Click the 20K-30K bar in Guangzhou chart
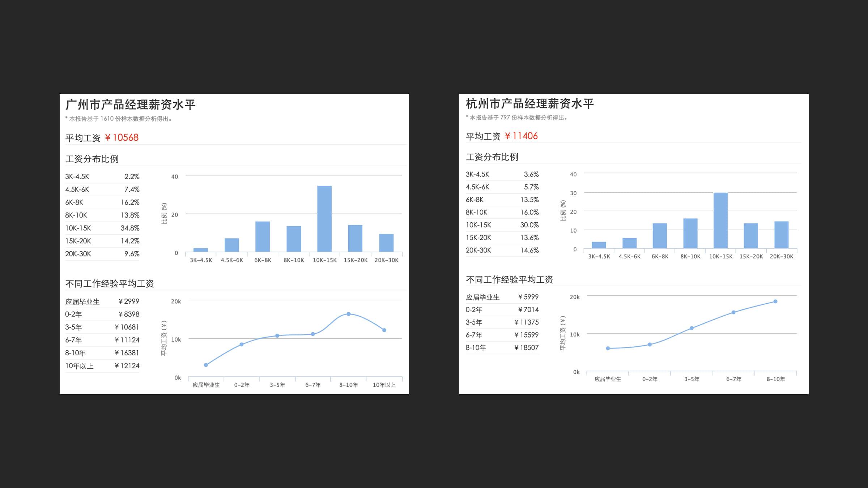 pyautogui.click(x=386, y=243)
